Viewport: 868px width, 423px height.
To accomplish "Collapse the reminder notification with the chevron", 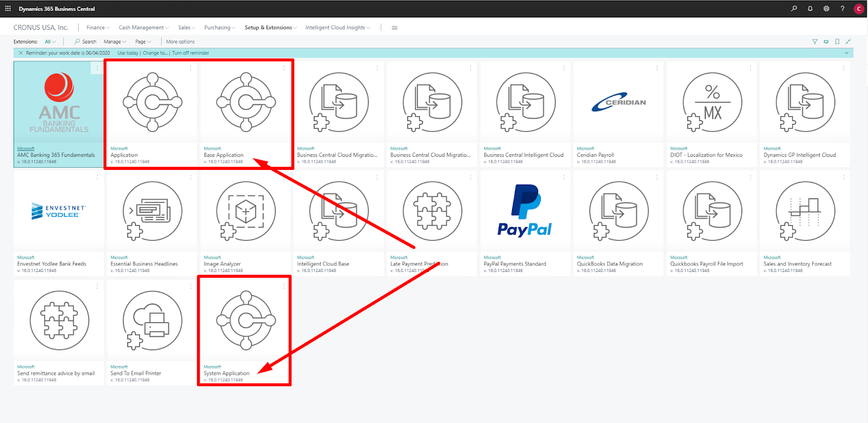I will (846, 53).
